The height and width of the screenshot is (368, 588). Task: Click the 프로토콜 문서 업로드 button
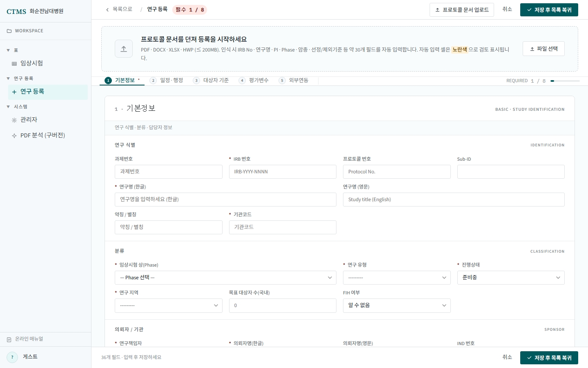(462, 10)
